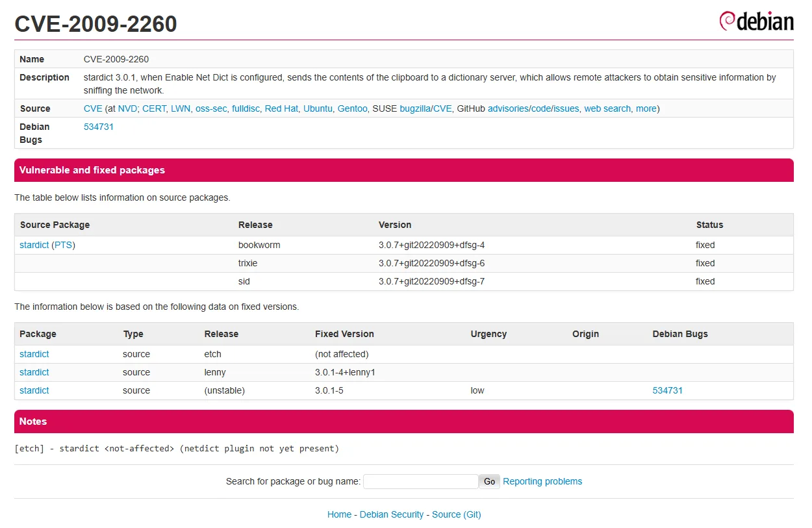The width and height of the screenshot is (812, 528).
Task: Click the Debian logo
Action: point(756,21)
